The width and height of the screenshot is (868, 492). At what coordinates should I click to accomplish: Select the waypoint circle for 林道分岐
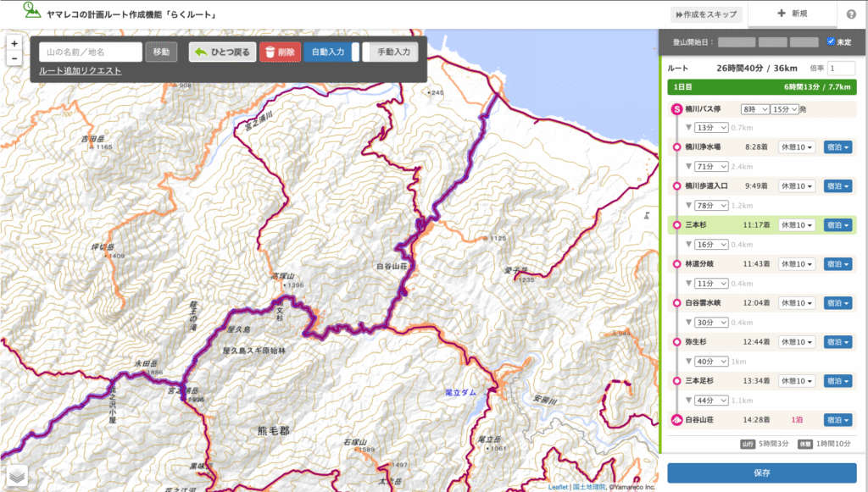[x=676, y=264]
